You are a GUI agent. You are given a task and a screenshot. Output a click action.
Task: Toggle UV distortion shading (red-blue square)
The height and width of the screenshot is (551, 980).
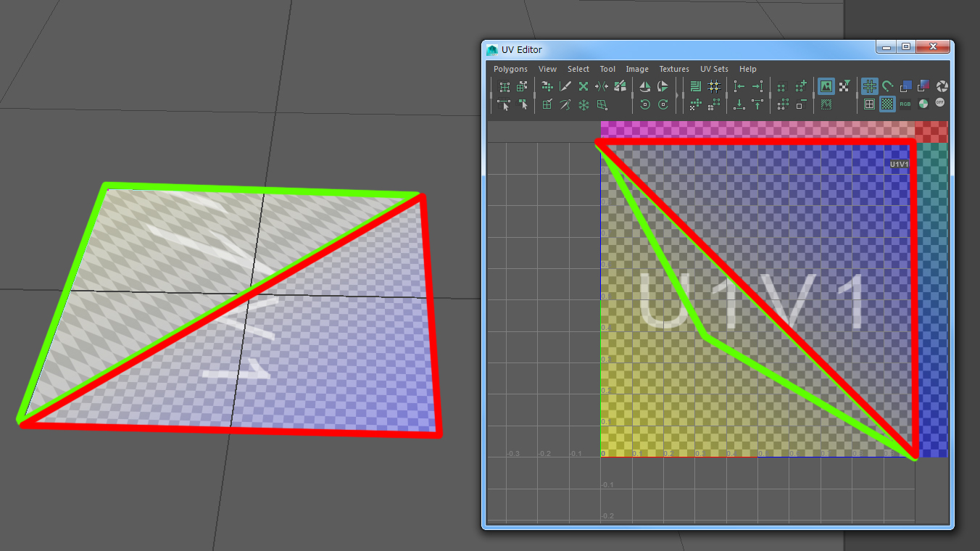[924, 86]
